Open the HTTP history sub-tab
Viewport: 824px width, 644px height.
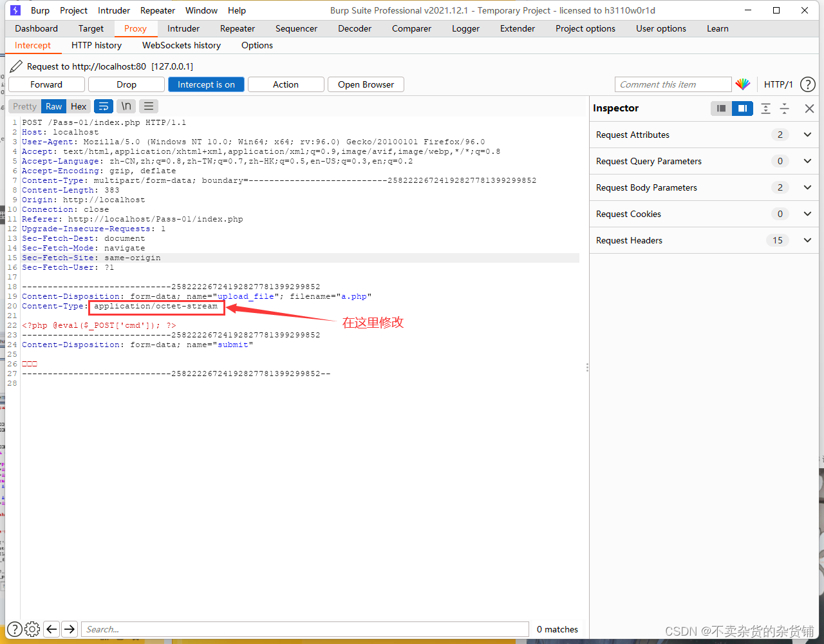(97, 45)
